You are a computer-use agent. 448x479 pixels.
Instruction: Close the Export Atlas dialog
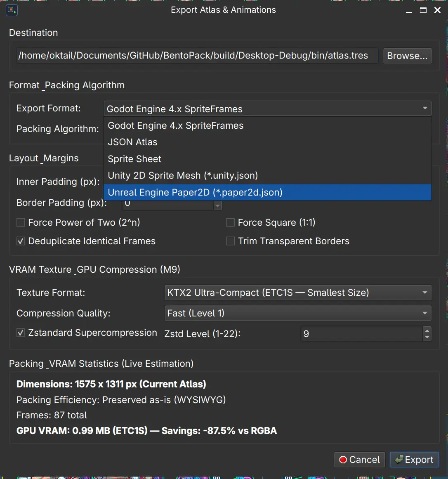click(437, 10)
